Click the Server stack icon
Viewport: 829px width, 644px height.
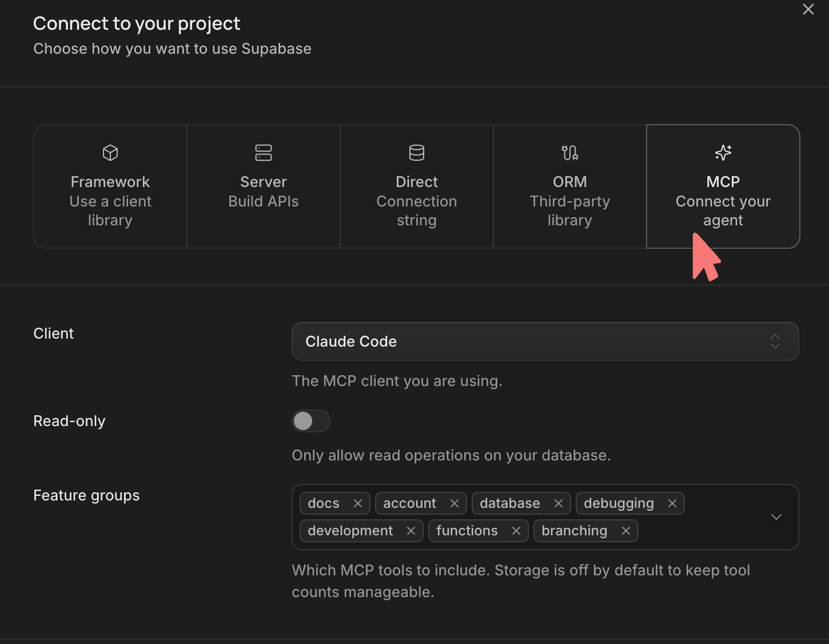(x=264, y=153)
